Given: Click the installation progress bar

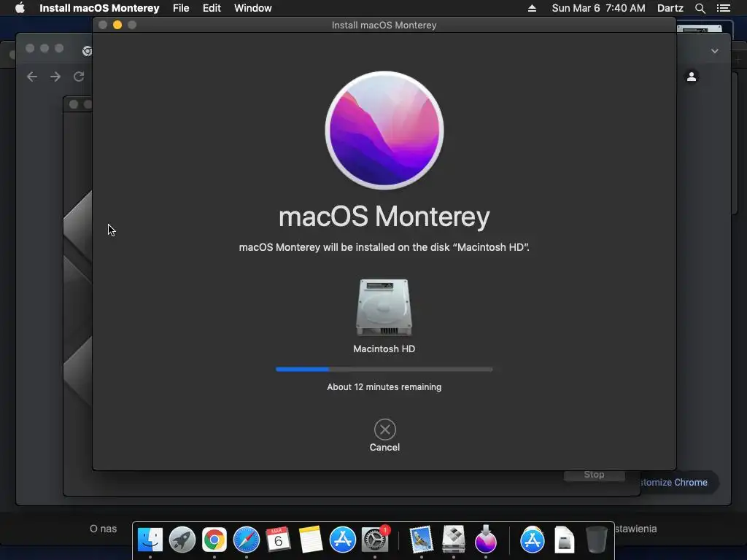Looking at the screenshot, I should [384, 369].
